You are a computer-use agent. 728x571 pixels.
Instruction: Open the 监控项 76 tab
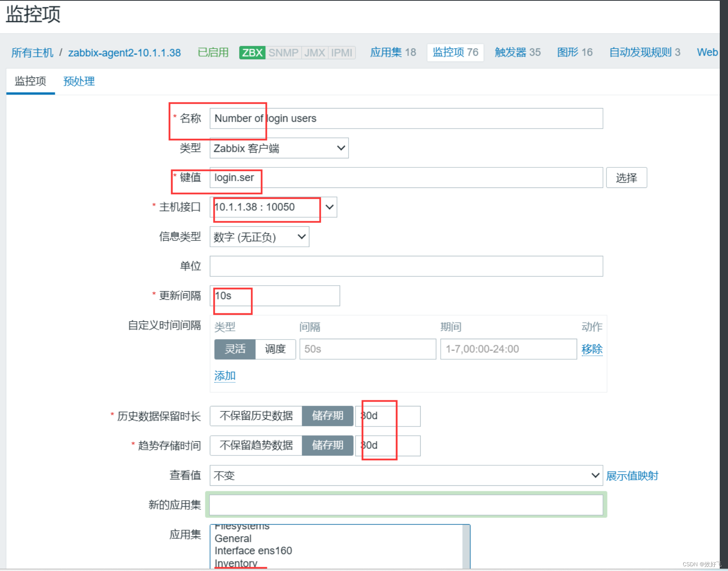[x=455, y=52]
